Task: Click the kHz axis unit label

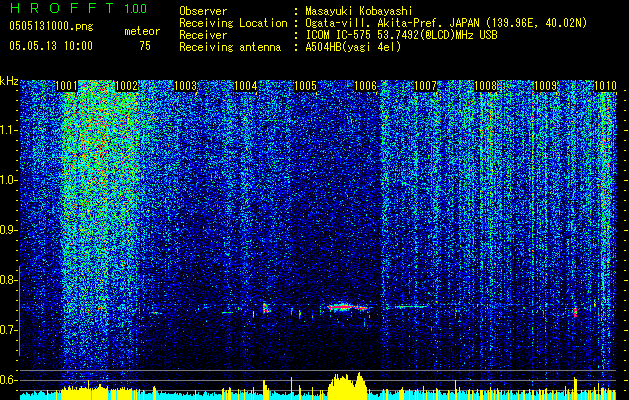Action: coord(9,81)
